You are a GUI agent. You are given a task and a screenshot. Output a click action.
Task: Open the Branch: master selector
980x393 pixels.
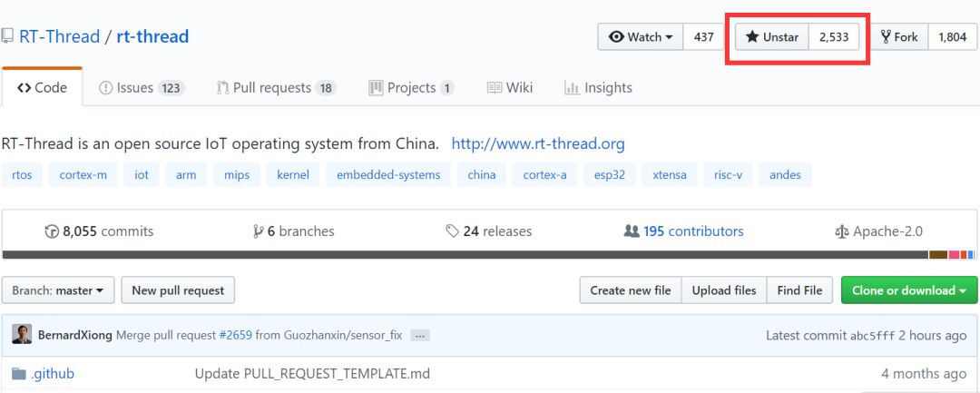[58, 290]
